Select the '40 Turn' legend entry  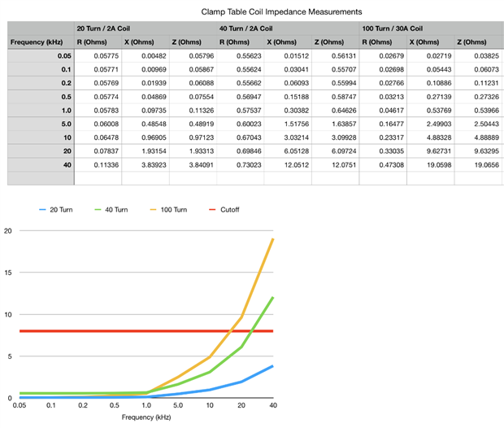[111, 210]
